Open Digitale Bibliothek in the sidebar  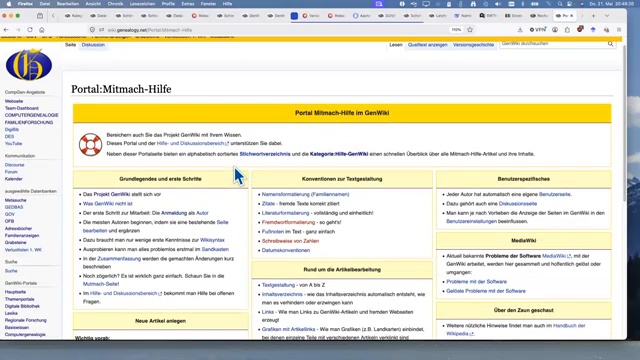22,306
